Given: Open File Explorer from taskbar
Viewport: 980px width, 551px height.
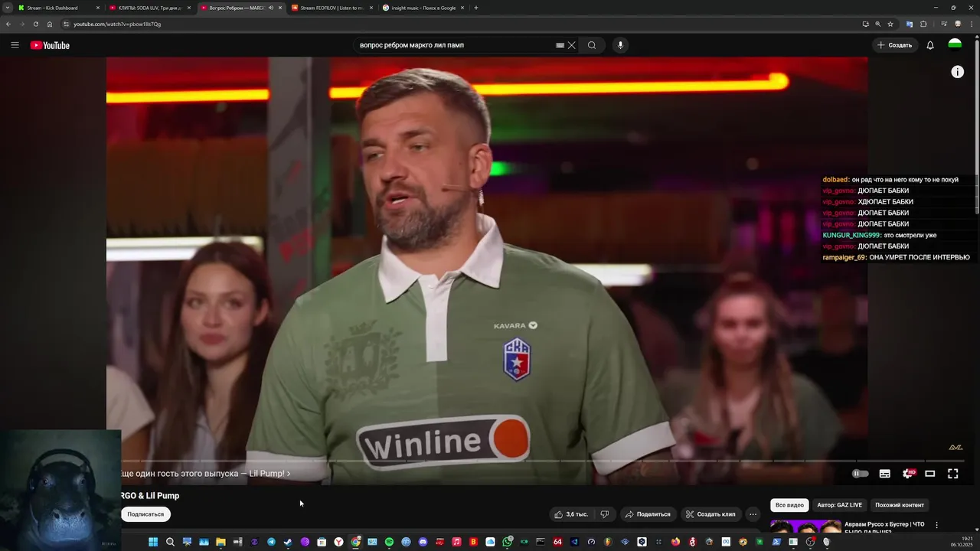Looking at the screenshot, I should pyautogui.click(x=220, y=542).
